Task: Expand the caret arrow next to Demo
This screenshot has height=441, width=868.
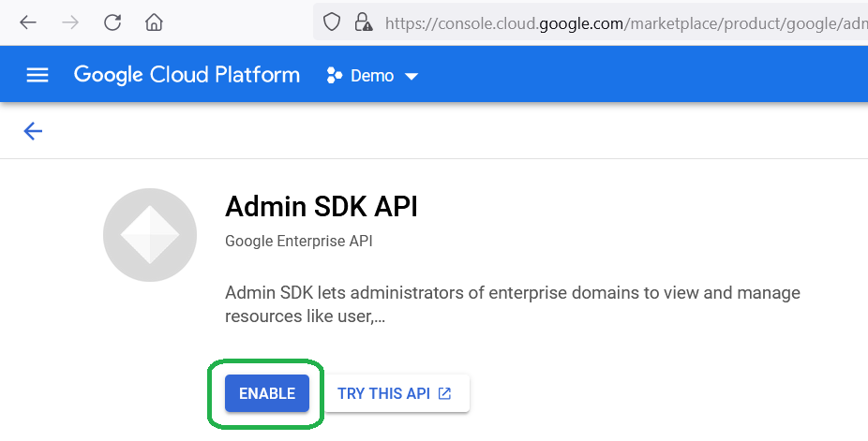Action: point(411,77)
